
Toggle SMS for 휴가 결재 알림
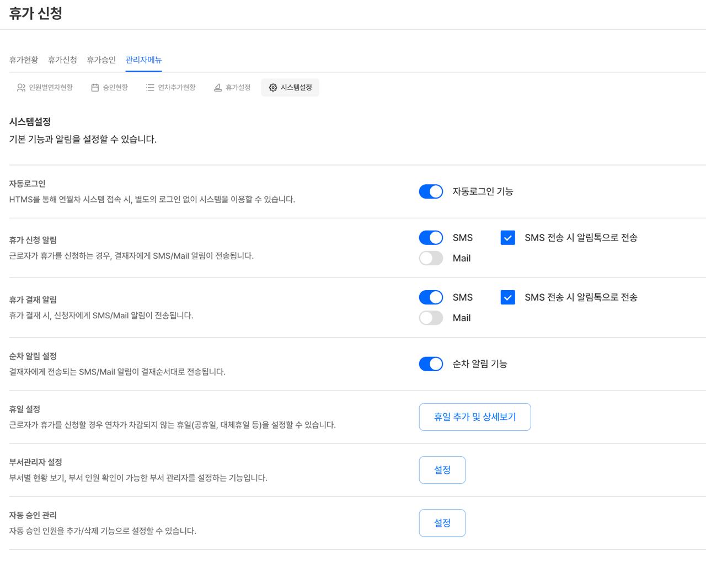click(431, 297)
